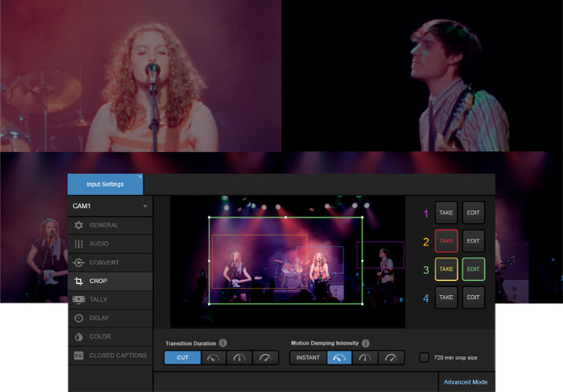Screen dimensions: 563x392
Task: Set Motion Damping to INSTANT
Action: click(x=308, y=357)
